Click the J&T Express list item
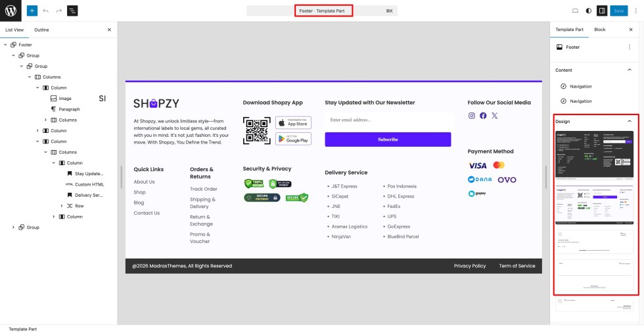Screen dimensions: 644x333 pos(344,186)
